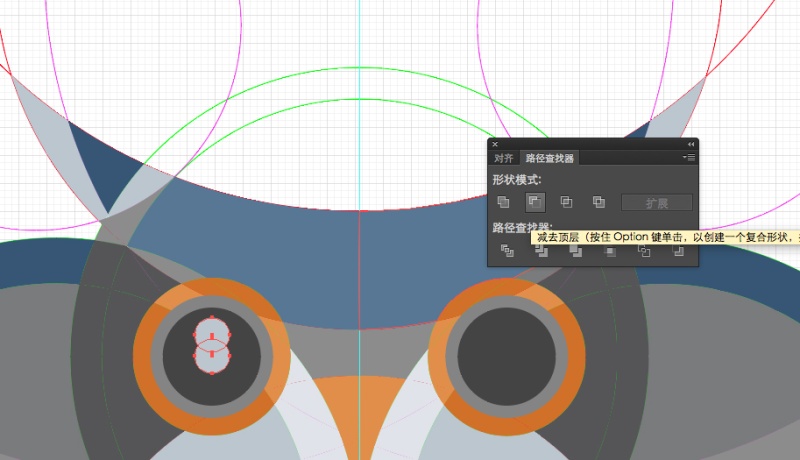This screenshot has height=460, width=800.
Task: Click the Outline pathfinder icon
Action: (644, 250)
